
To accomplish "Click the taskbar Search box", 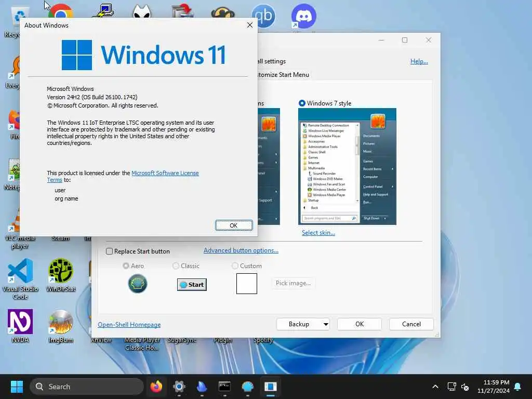I will click(87, 387).
